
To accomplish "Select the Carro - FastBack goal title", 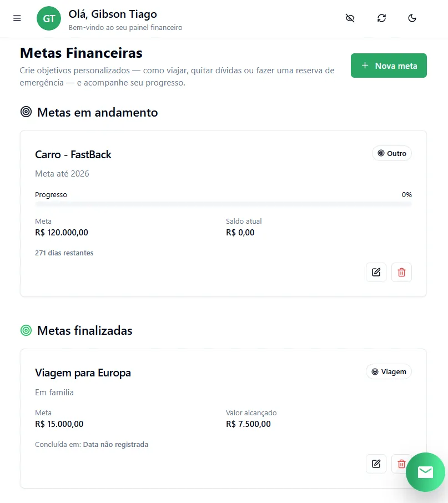I will pos(73,154).
